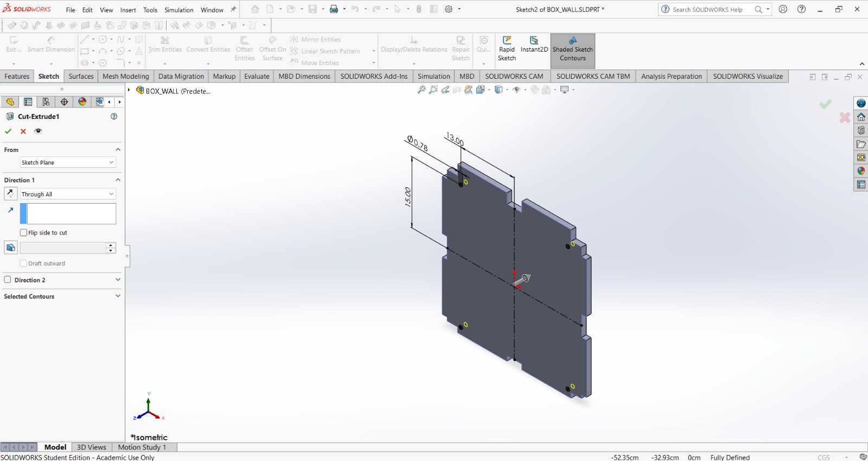Collapse the Direction 1 section
The image size is (868, 461).
[118, 180]
